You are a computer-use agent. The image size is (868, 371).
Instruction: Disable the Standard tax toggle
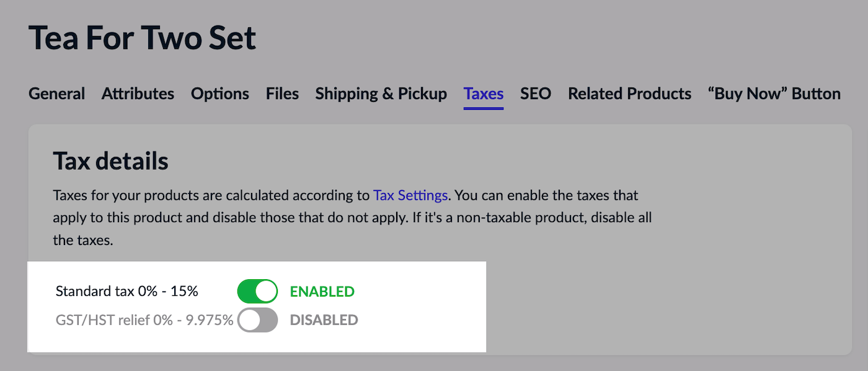[257, 291]
